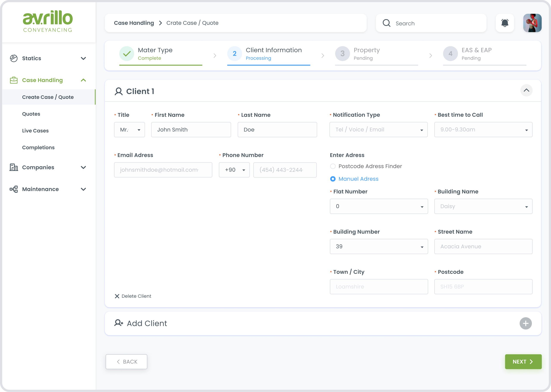Expand the Maintenance sidebar section

pyautogui.click(x=84, y=189)
